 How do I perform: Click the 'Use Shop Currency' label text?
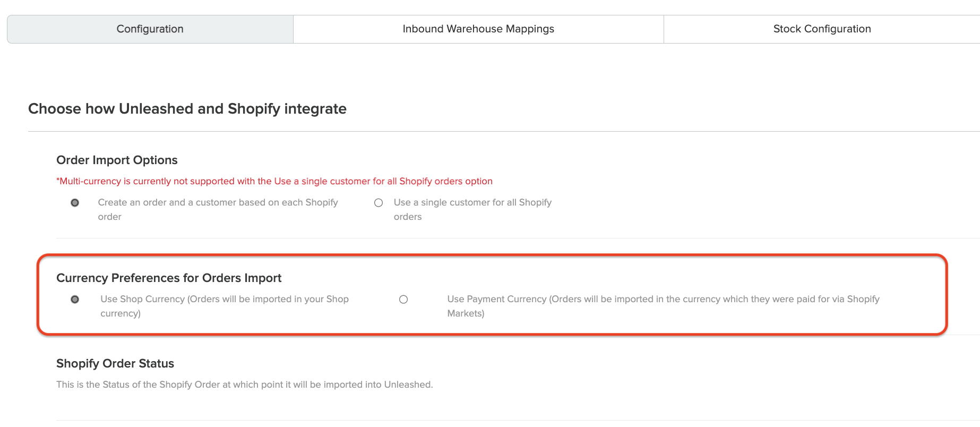click(225, 306)
